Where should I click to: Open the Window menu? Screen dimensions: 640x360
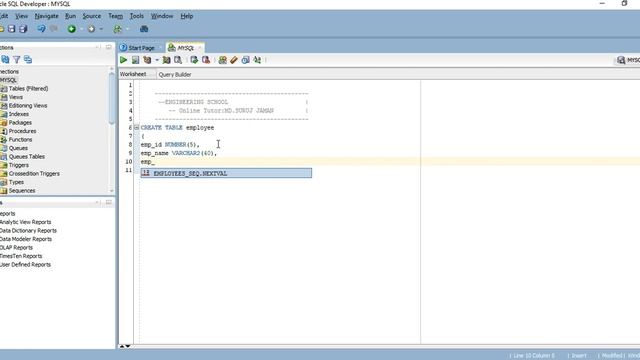(162, 16)
